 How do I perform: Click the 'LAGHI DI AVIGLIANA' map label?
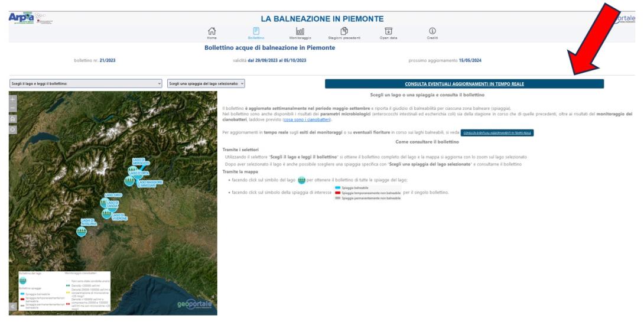[x=89, y=222]
